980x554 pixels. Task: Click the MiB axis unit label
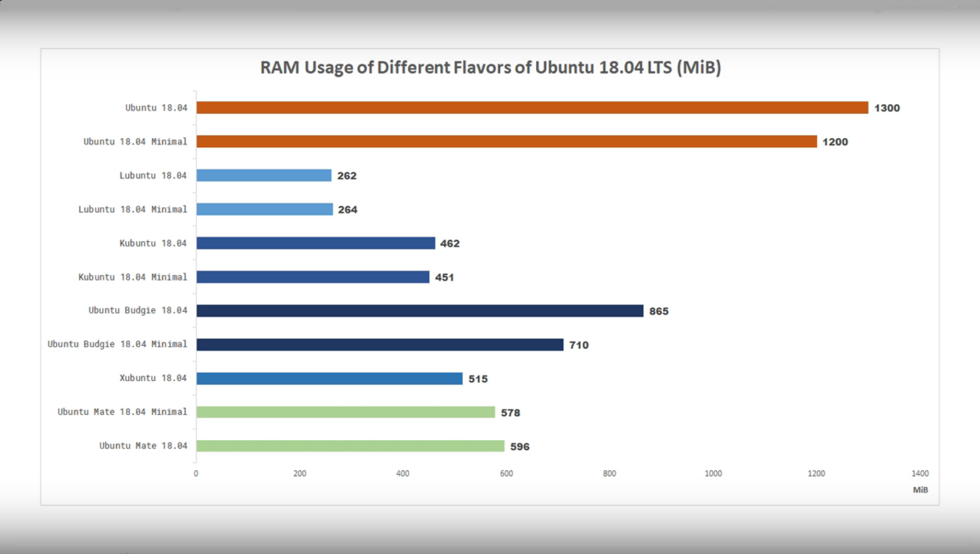tap(920, 490)
